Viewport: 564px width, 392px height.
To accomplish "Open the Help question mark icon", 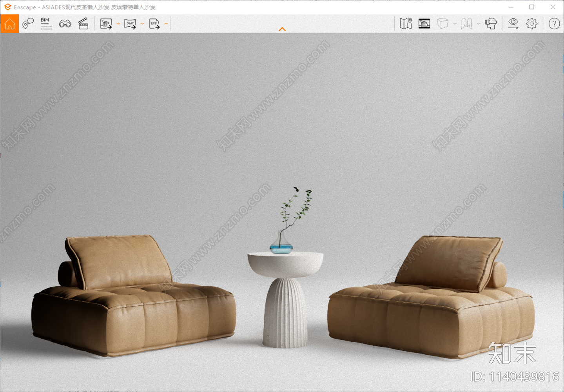I will point(554,24).
